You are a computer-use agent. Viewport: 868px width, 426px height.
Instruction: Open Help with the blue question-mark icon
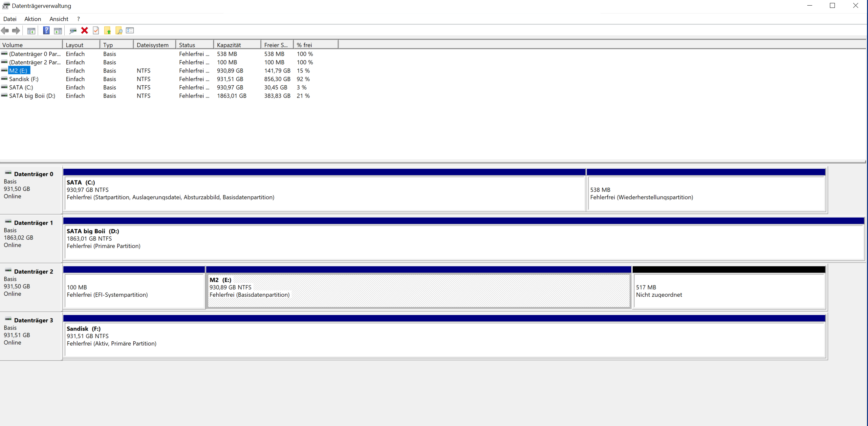(x=46, y=31)
